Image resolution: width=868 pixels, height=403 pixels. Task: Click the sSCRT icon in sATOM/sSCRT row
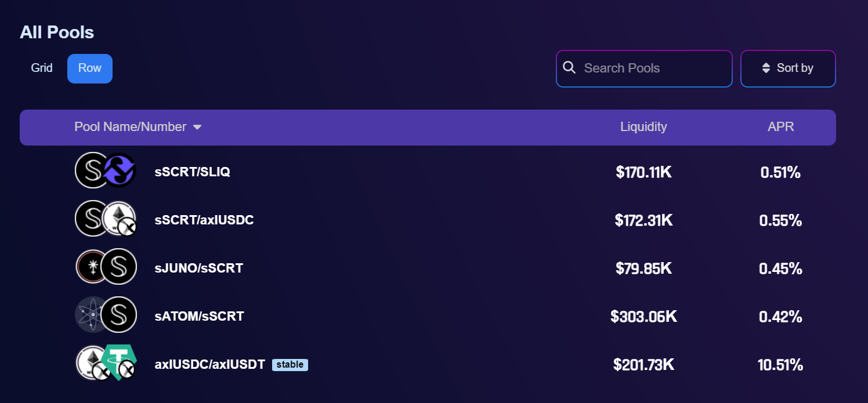point(119,315)
